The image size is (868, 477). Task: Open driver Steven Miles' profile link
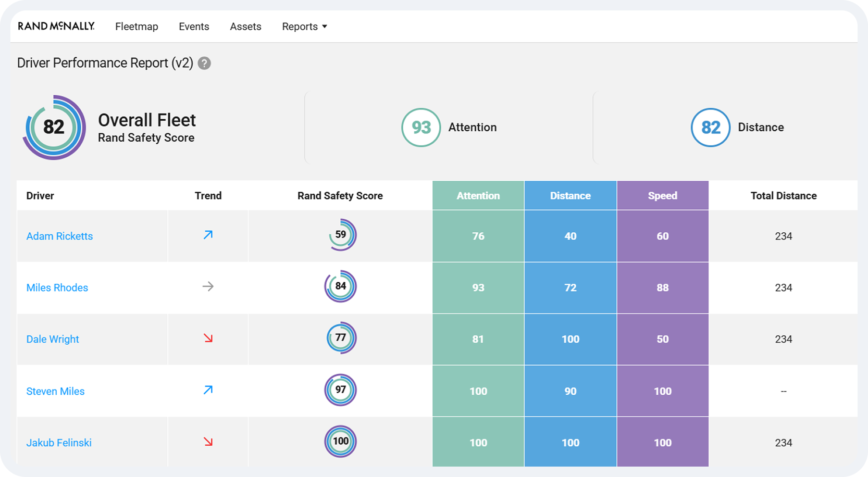pyautogui.click(x=55, y=391)
